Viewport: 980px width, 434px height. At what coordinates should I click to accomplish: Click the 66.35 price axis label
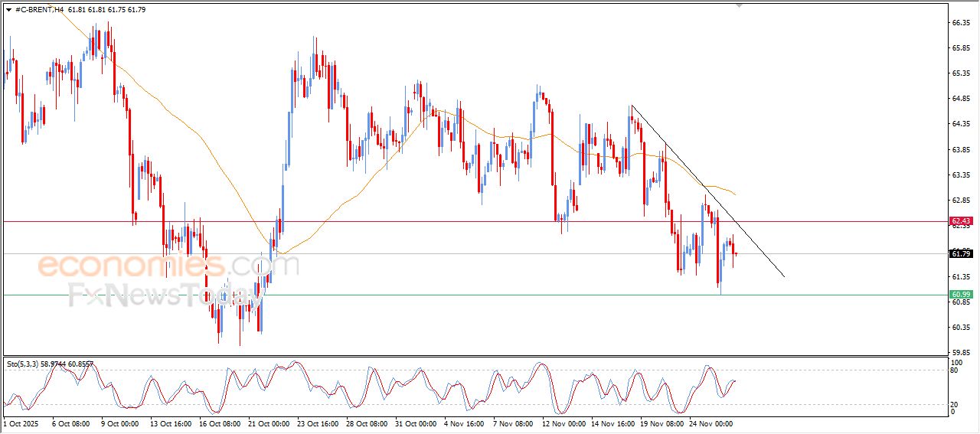click(x=960, y=23)
